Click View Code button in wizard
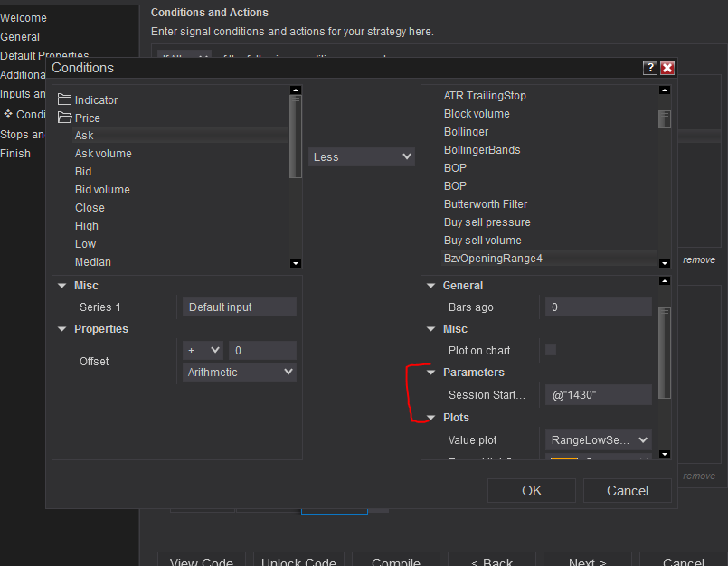 pos(202,560)
